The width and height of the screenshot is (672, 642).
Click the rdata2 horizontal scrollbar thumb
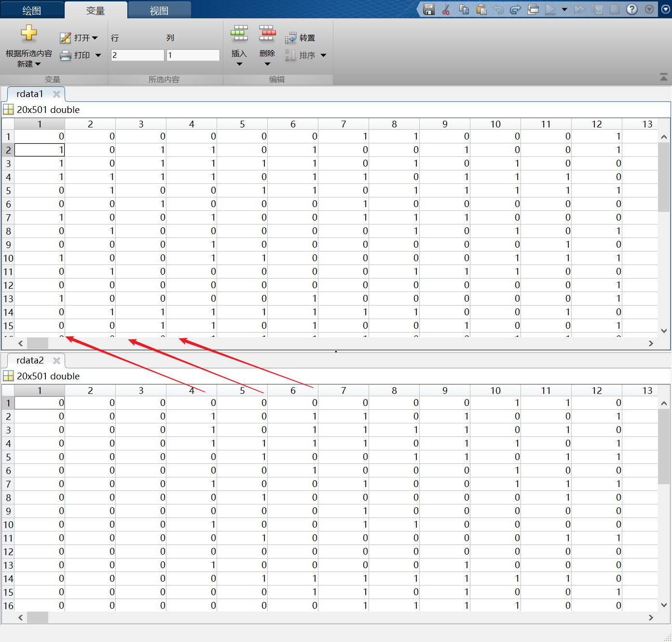(38, 617)
